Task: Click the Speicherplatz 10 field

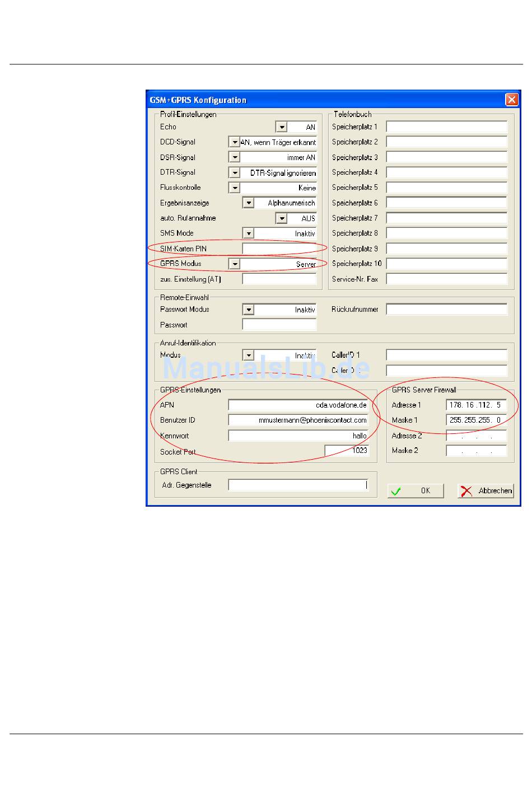Action: click(x=446, y=264)
